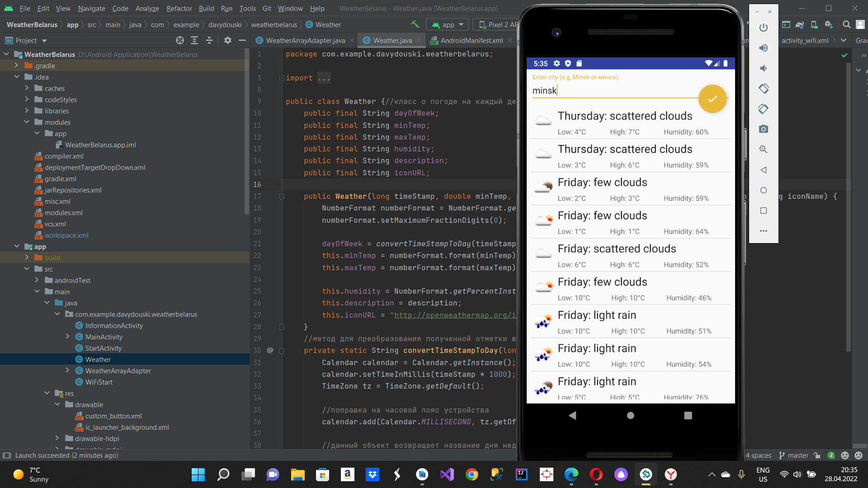This screenshot has width=868, height=488.
Task: Rotate emulator right icon
Action: point(764,109)
